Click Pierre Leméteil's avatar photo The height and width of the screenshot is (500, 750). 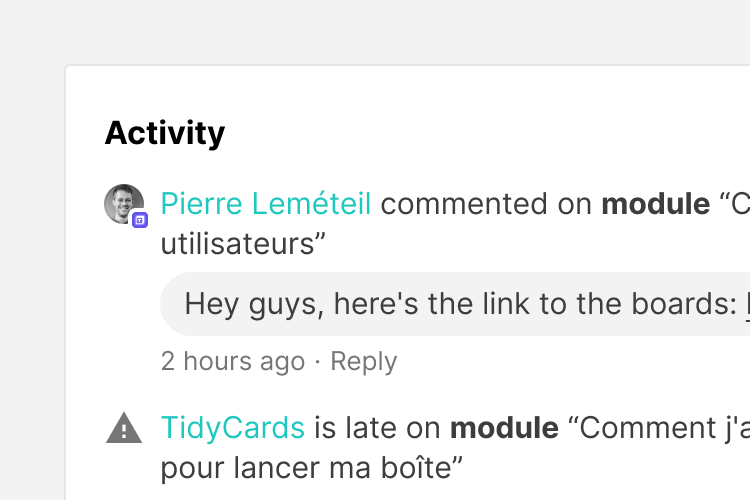[123, 203]
